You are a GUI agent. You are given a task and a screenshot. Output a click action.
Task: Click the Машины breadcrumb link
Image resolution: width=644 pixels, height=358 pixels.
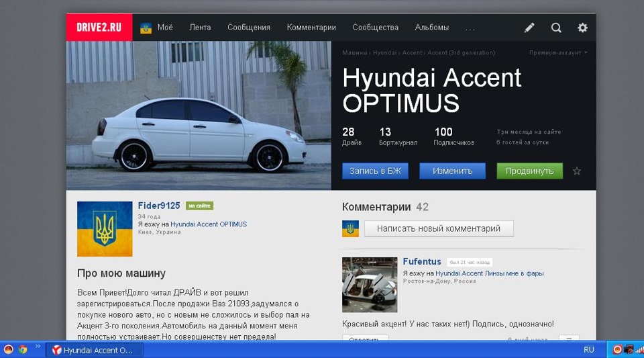[x=355, y=52]
